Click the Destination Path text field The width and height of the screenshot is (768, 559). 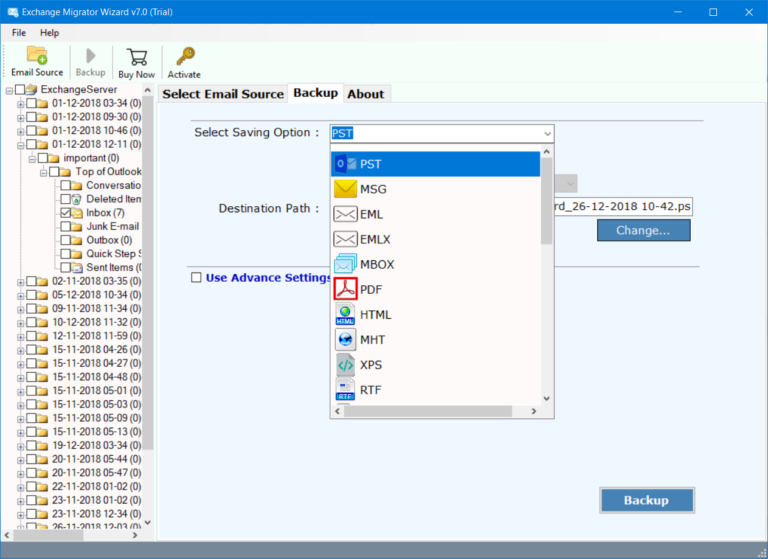tap(622, 206)
